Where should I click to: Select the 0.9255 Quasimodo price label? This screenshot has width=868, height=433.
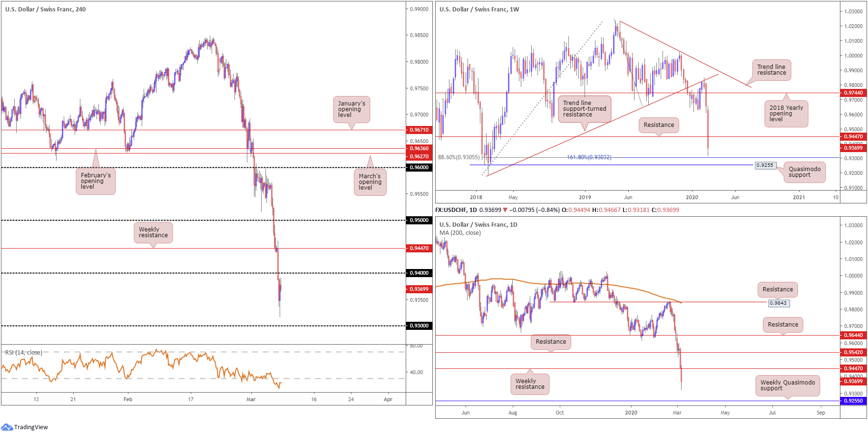point(765,165)
